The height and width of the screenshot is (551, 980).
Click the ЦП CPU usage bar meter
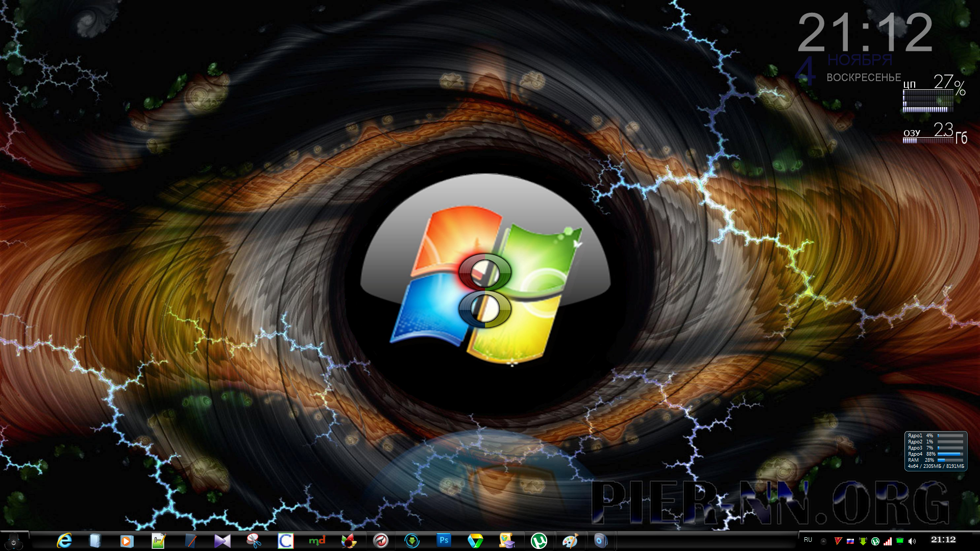pos(928,101)
